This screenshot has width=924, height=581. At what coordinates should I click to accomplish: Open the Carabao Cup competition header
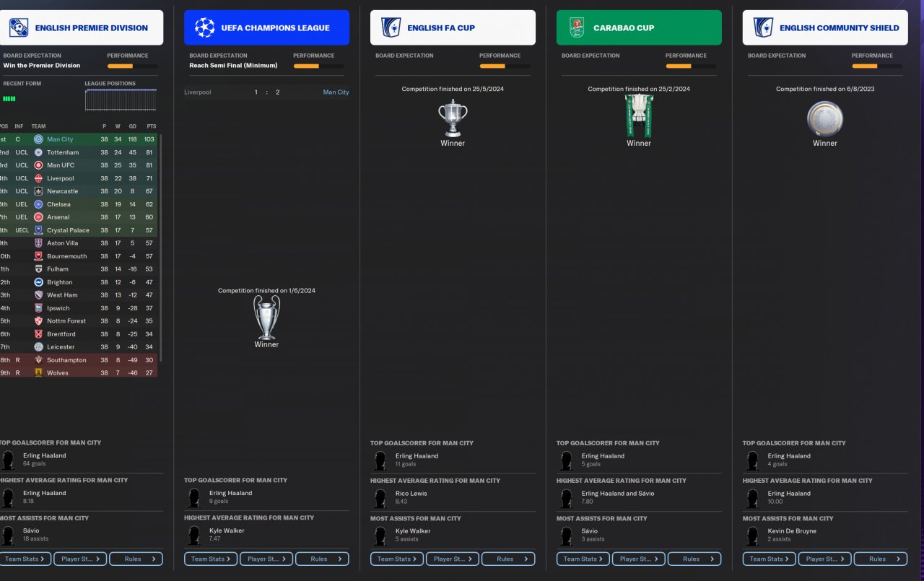(x=639, y=28)
